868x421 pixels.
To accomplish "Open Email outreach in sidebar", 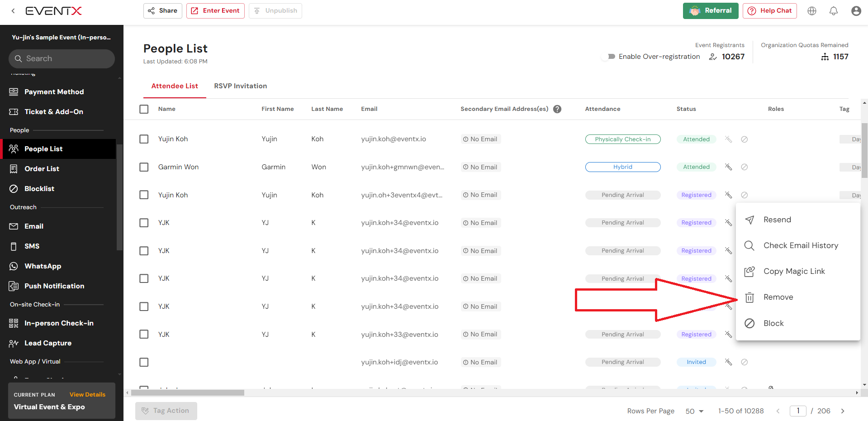I will [58, 226].
